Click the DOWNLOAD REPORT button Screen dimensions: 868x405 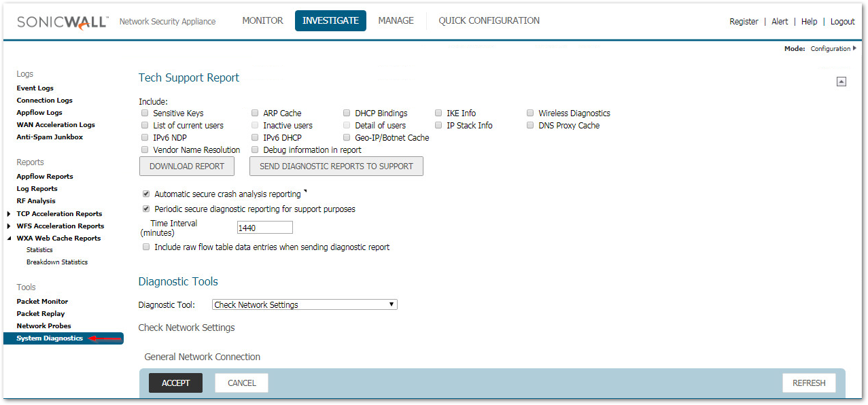tap(186, 166)
